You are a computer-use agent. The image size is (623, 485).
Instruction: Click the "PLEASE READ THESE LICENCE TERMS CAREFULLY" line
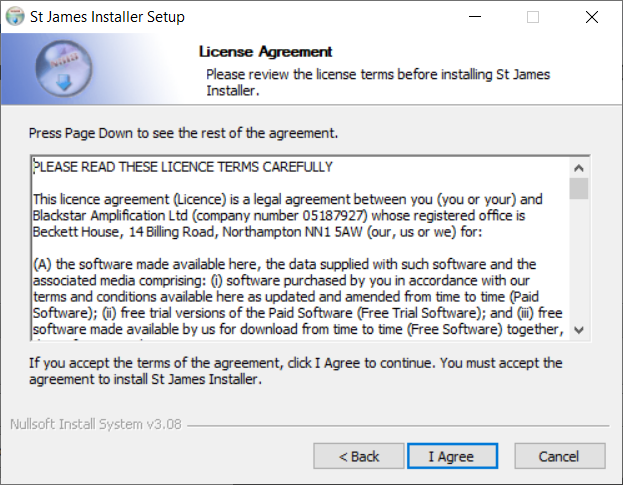click(x=184, y=167)
